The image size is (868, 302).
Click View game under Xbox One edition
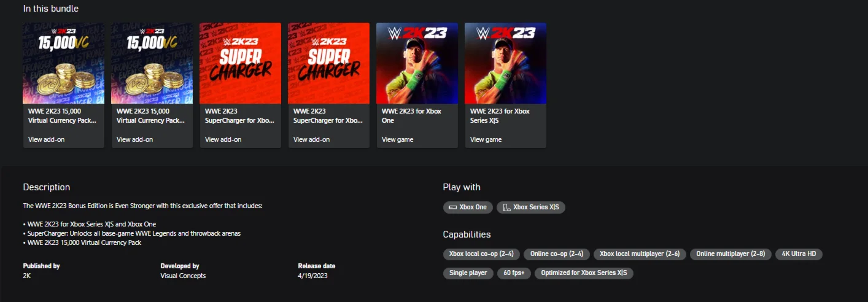pos(397,139)
